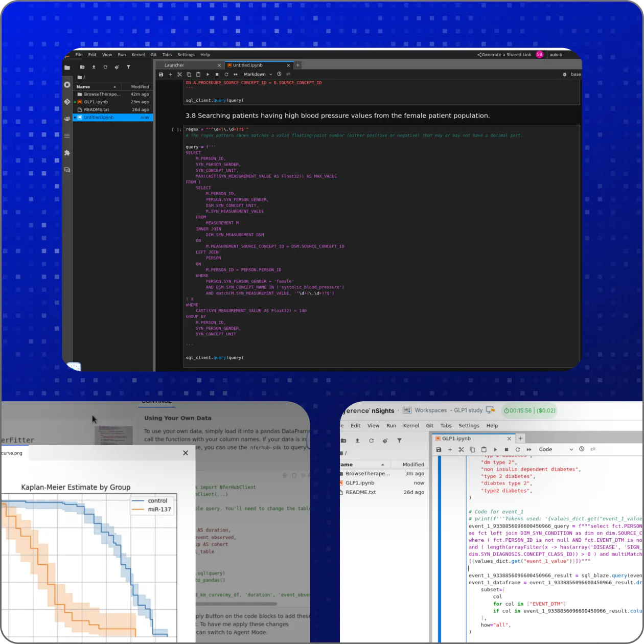Viewport: 644px width, 644px height.
Task: Open collaborators people icon in dark sidebar
Action: click(x=67, y=119)
